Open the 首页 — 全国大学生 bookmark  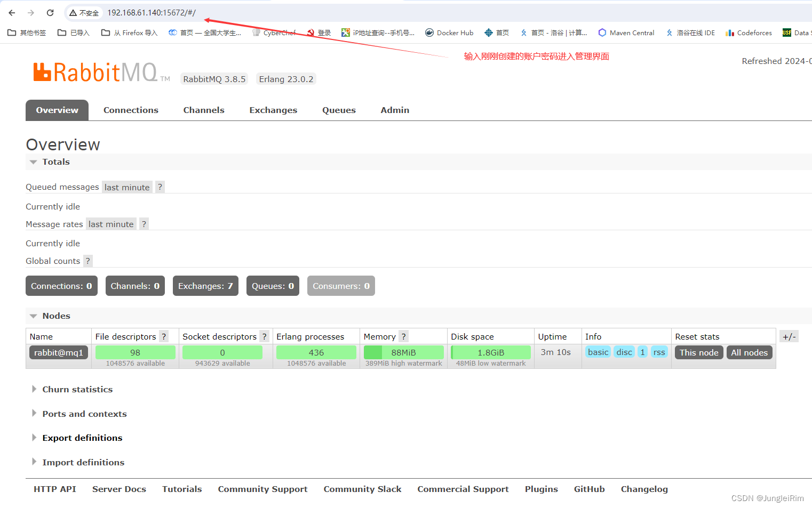click(x=205, y=33)
